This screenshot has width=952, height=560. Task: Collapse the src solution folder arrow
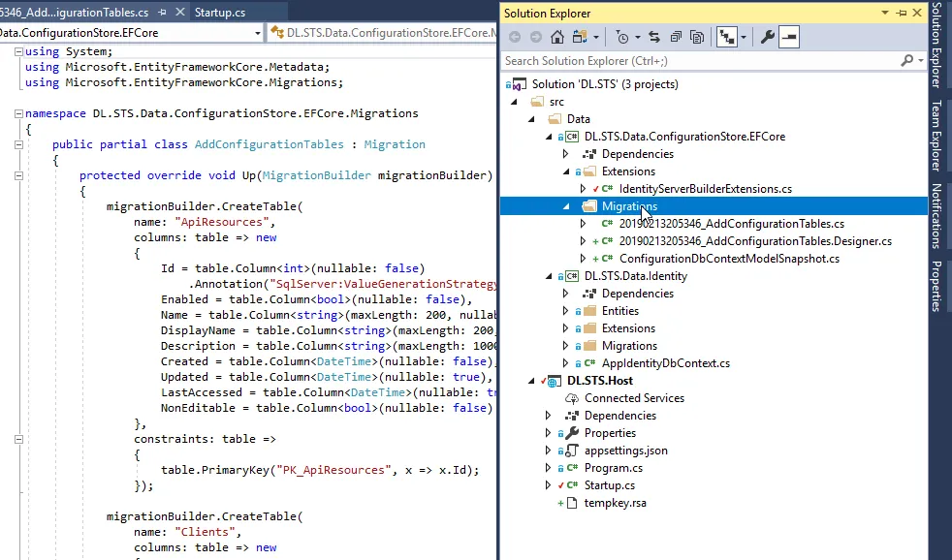514,102
